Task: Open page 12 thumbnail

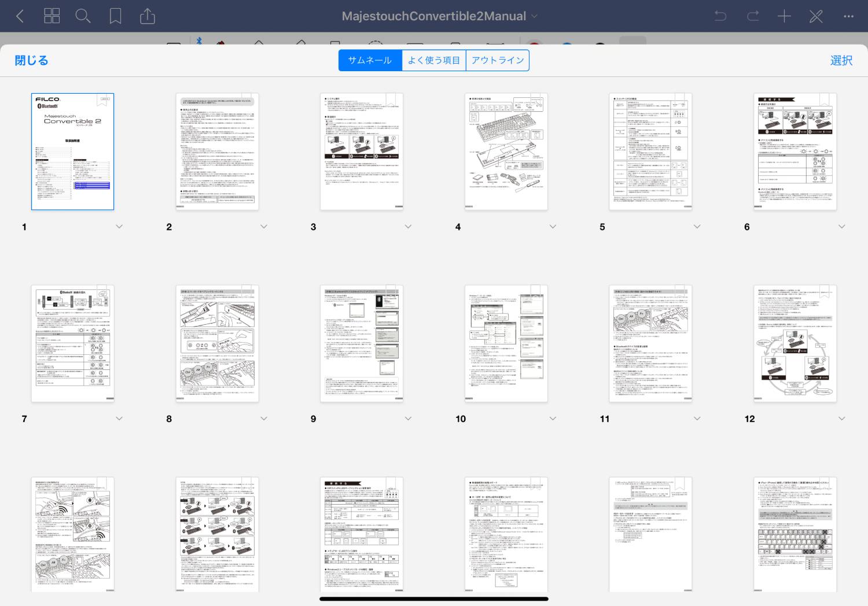Action: (x=795, y=343)
